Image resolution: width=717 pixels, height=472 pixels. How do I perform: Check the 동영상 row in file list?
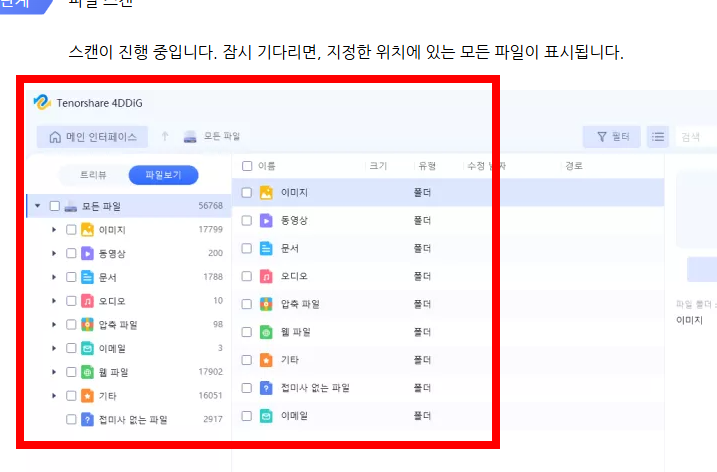(x=246, y=220)
